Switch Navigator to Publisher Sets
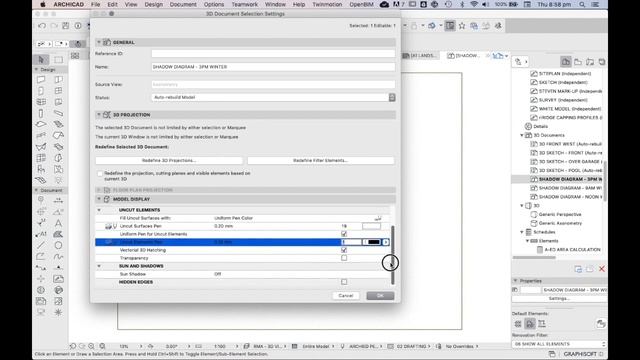Screen dimensions: 640x360 (602, 62)
